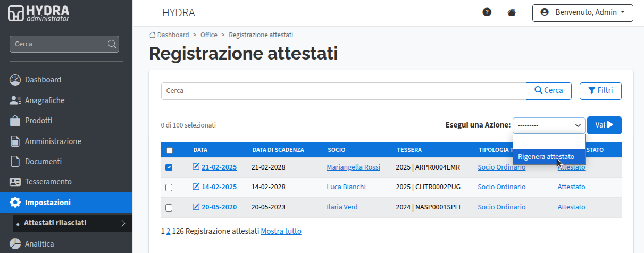Focus the main Cerca search field
The width and height of the screenshot is (644, 253).
344,91
